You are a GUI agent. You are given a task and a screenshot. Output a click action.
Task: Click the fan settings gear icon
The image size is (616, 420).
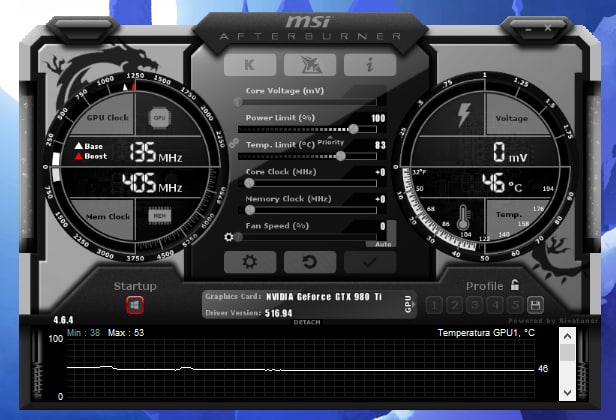click(229, 237)
